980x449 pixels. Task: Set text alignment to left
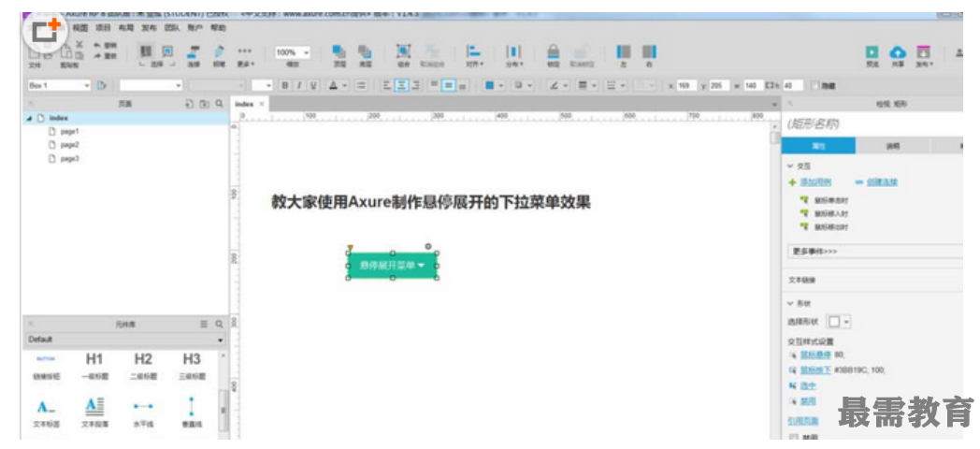[x=387, y=85]
